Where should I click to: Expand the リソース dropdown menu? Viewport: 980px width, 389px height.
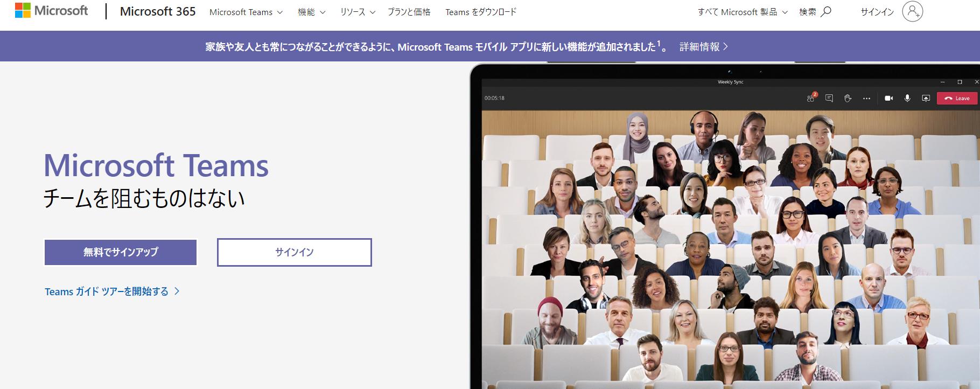[357, 12]
